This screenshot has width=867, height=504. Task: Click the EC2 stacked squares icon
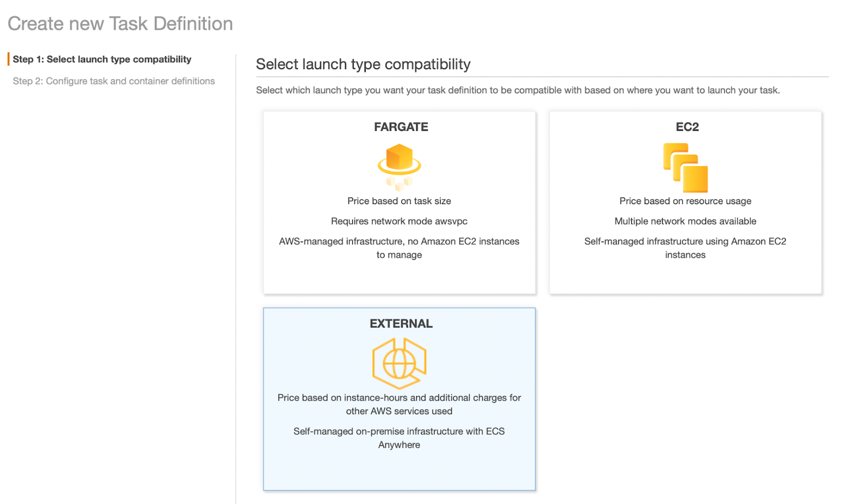click(685, 168)
